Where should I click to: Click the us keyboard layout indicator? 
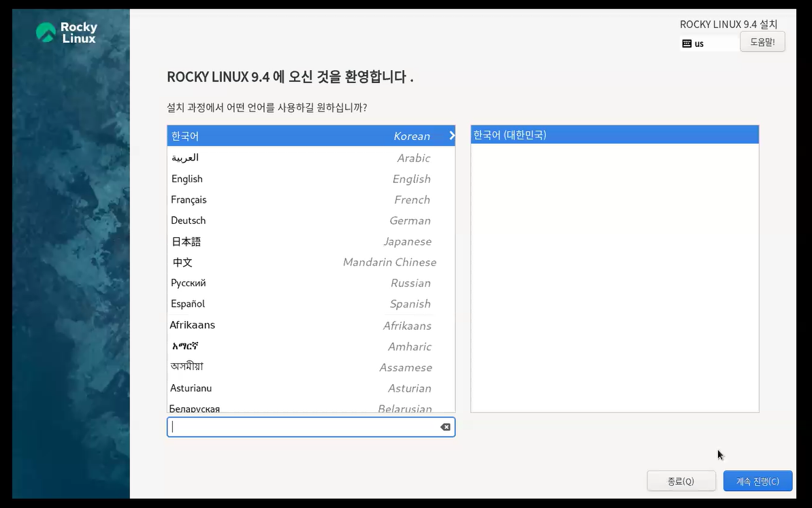pos(709,44)
